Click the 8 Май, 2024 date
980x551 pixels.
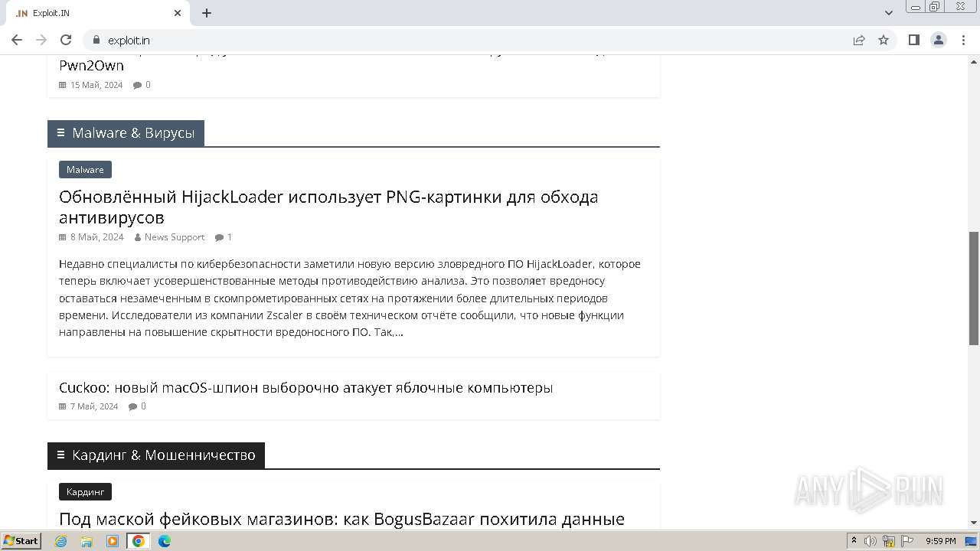97,237
